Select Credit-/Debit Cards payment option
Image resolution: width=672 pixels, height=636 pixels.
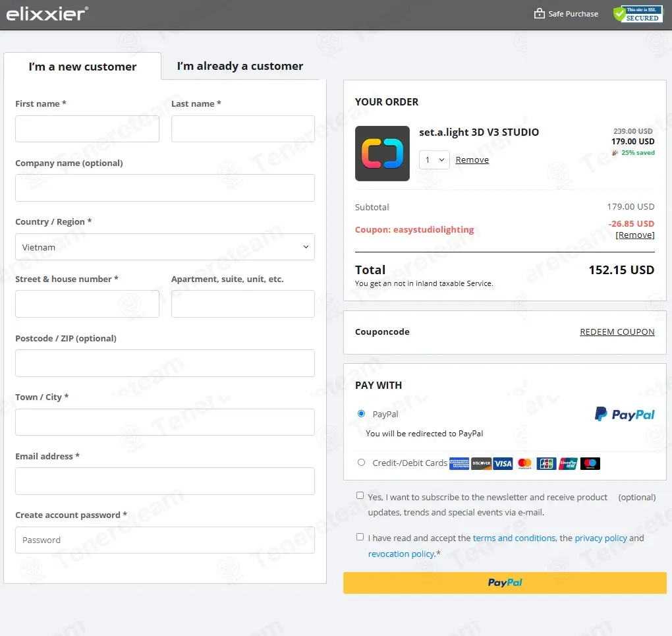pos(361,463)
